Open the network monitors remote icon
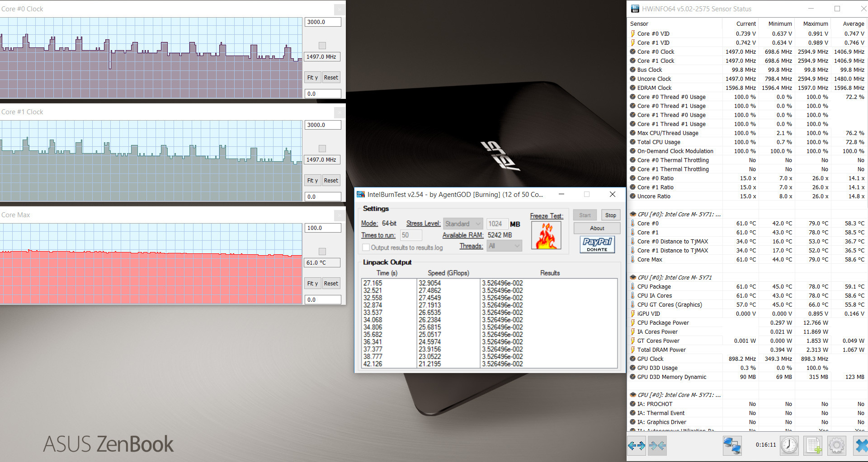The height and width of the screenshot is (462, 868). tap(732, 446)
